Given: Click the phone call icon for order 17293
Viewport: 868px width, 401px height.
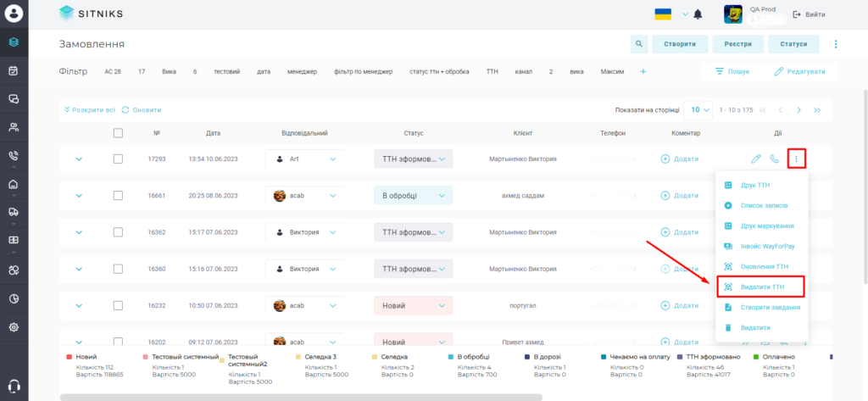Looking at the screenshot, I should click(x=775, y=159).
